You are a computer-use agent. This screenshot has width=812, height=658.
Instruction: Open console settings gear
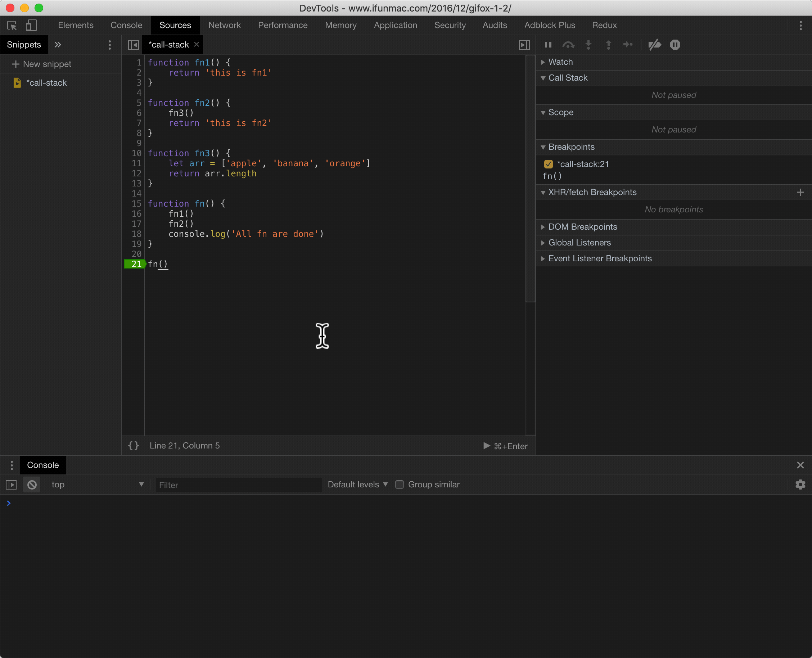(x=800, y=485)
